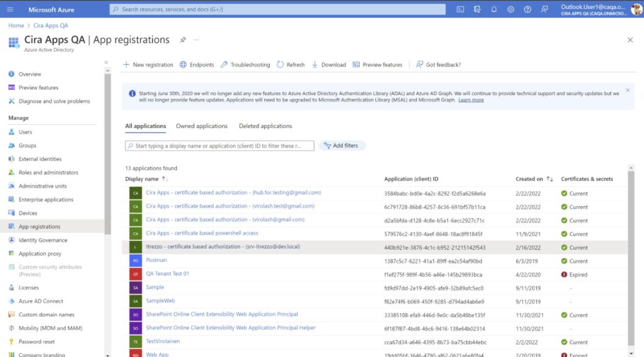This screenshot has width=644, height=357.
Task: Click the Enterprise applications icon
Action: (x=11, y=200)
